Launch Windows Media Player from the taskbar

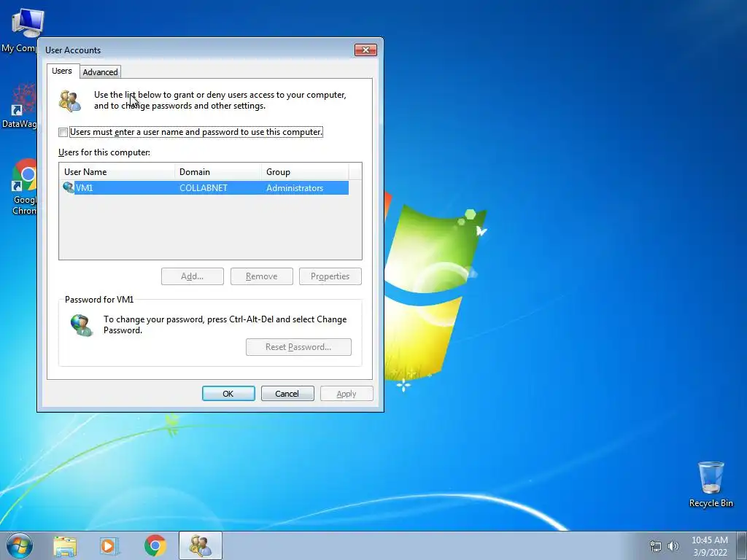point(109,546)
